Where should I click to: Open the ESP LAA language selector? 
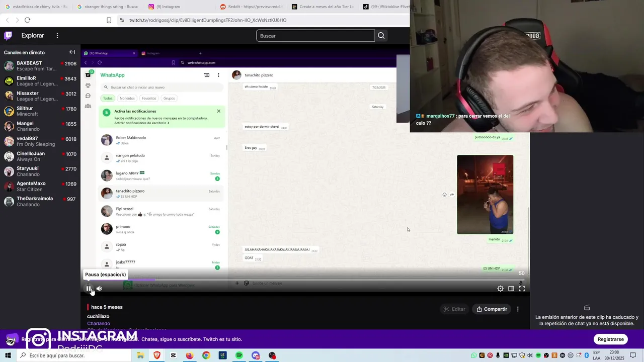[597, 355]
